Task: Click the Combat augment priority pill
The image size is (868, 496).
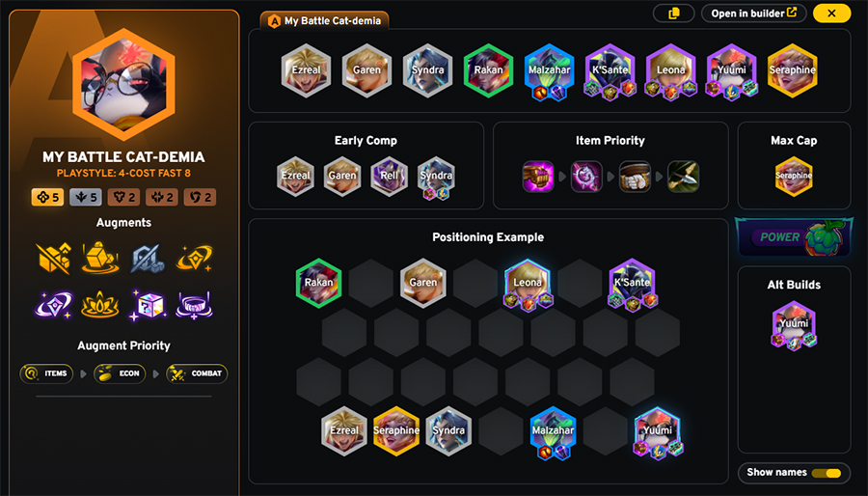Action: pos(197,373)
